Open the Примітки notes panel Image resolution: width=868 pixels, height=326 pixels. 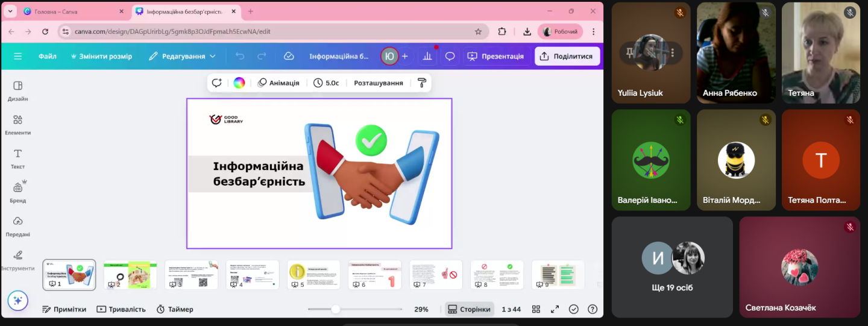64,309
